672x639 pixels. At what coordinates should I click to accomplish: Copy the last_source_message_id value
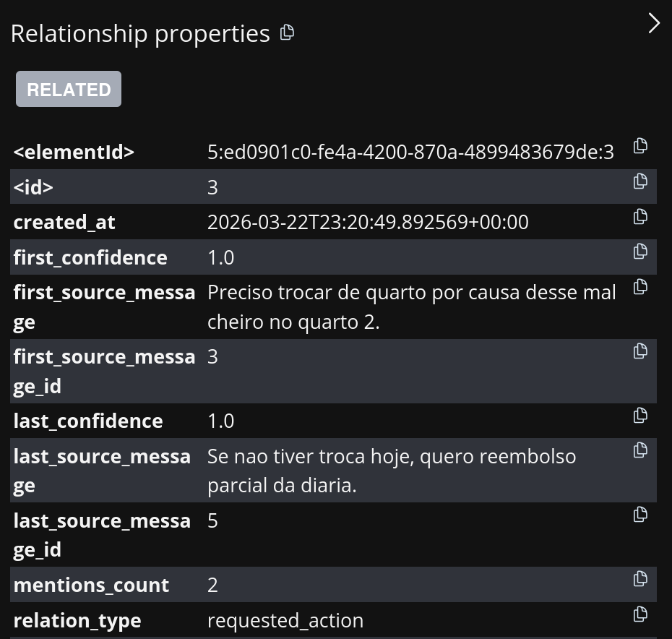(x=640, y=515)
